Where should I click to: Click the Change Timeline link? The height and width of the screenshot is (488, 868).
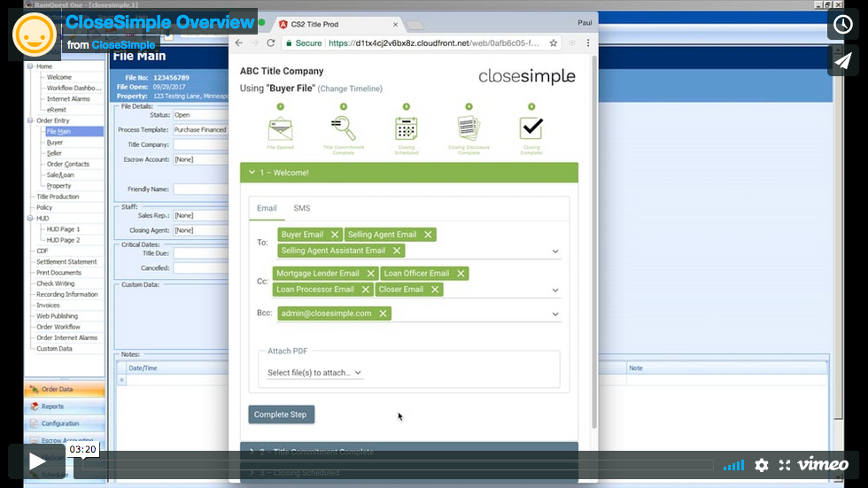(x=350, y=89)
